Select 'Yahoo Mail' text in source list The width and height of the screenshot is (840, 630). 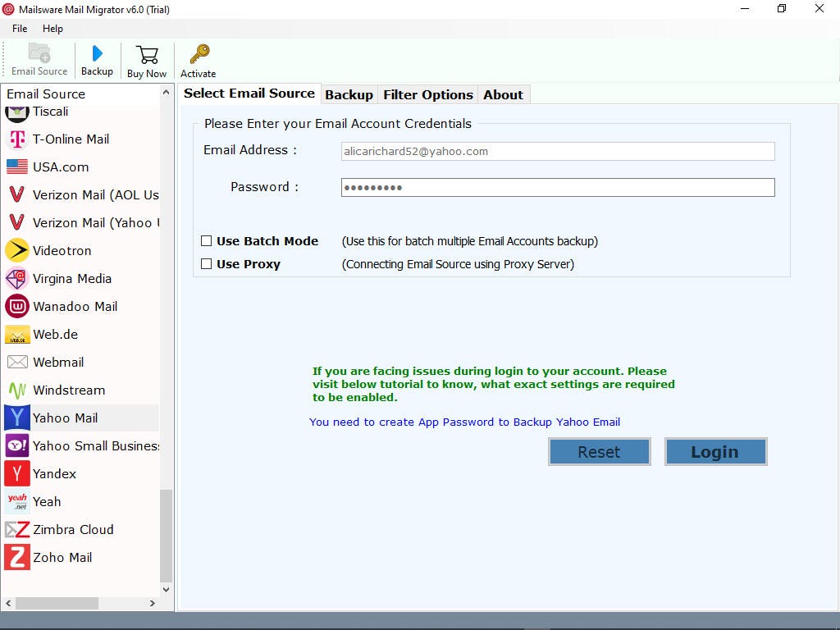(65, 418)
